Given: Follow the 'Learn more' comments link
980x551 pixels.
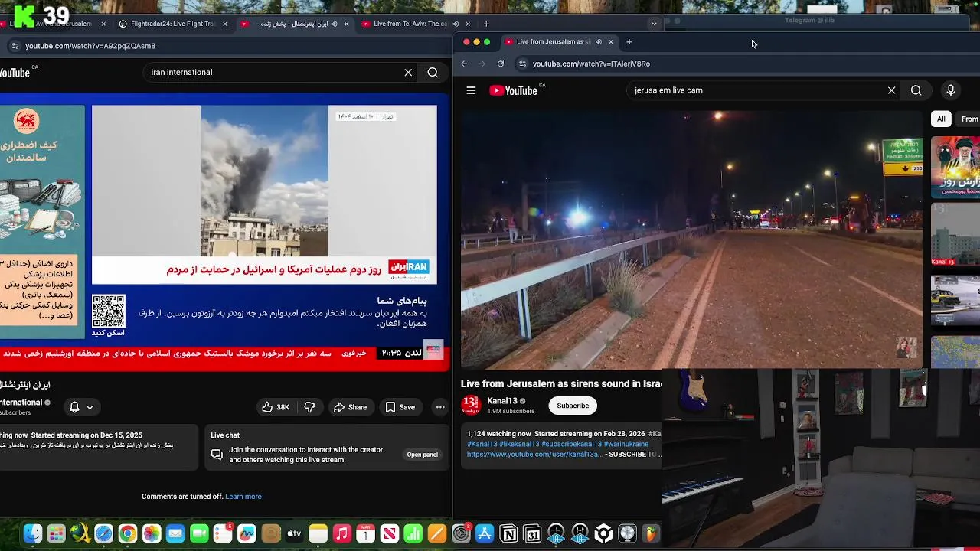Looking at the screenshot, I should [x=243, y=497].
